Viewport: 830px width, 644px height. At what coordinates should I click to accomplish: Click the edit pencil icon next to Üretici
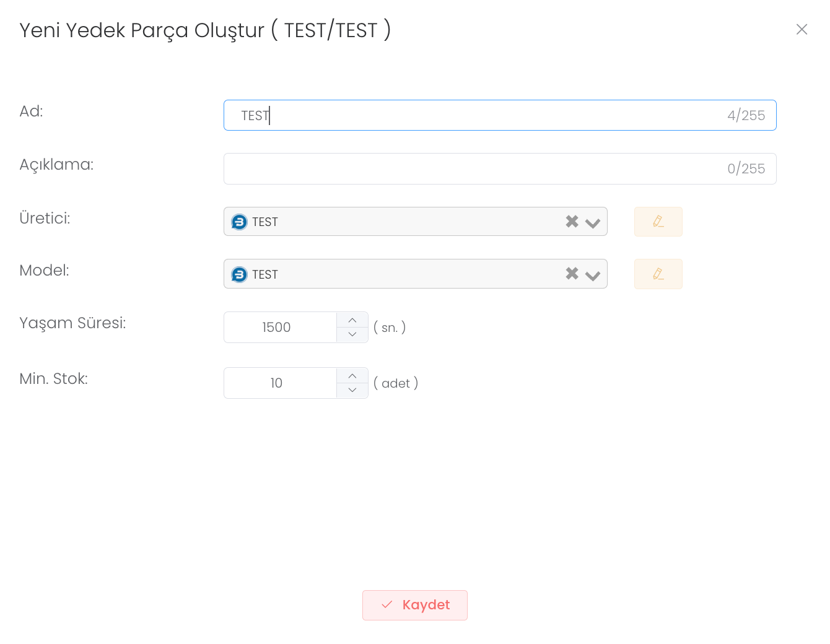pyautogui.click(x=658, y=222)
